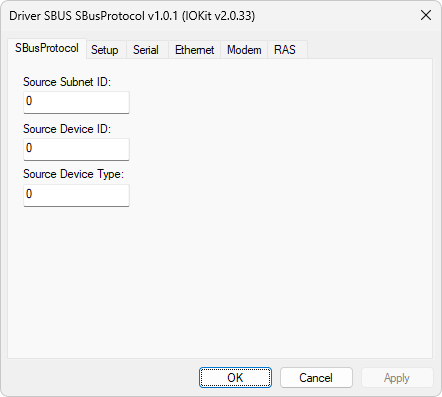Image resolution: width=442 pixels, height=397 pixels.
Task: Select the SBusProtocol tab
Action: [x=47, y=48]
